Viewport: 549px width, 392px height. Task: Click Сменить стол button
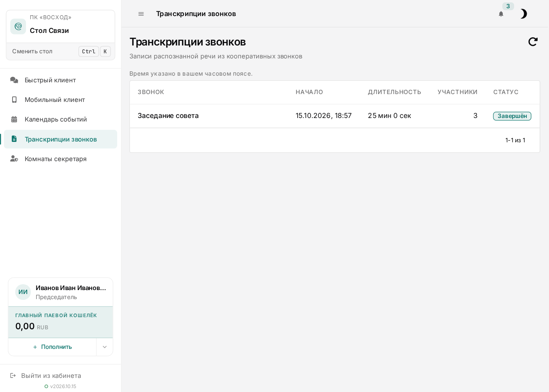[x=60, y=51]
